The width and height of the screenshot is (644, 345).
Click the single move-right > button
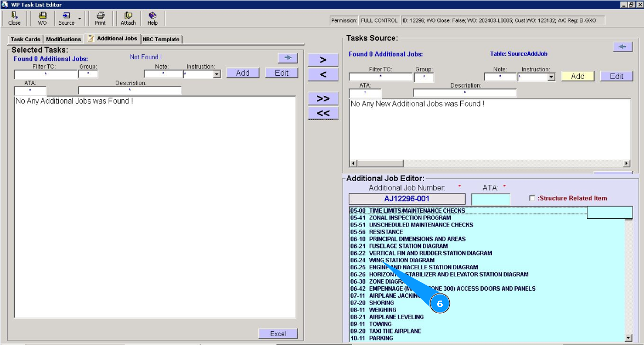click(323, 60)
